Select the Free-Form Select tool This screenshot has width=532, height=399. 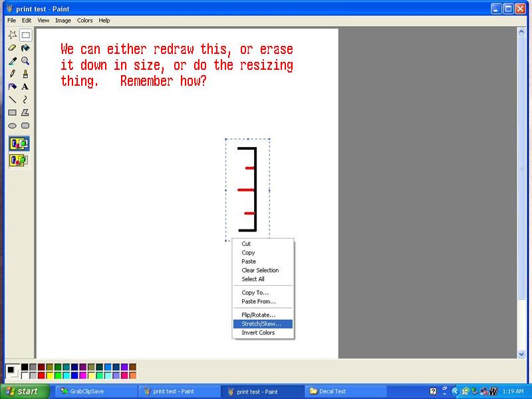(x=13, y=35)
